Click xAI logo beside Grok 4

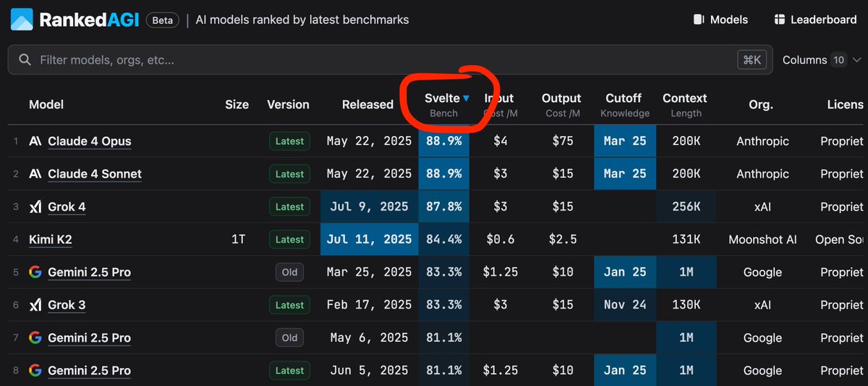[35, 206]
